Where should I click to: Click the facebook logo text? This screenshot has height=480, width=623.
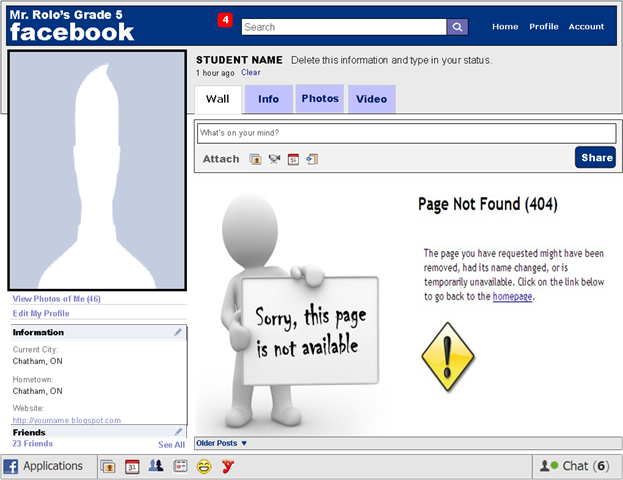72,32
